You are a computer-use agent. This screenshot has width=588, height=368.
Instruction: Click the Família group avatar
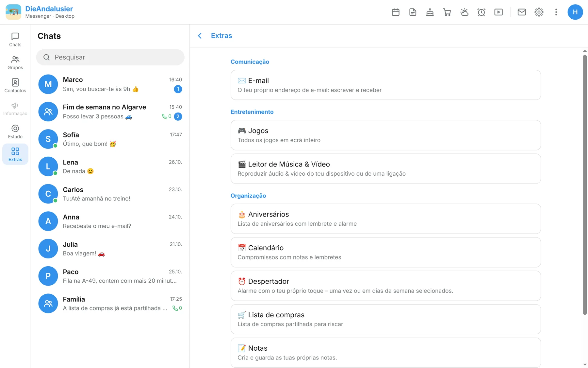pyautogui.click(x=48, y=303)
